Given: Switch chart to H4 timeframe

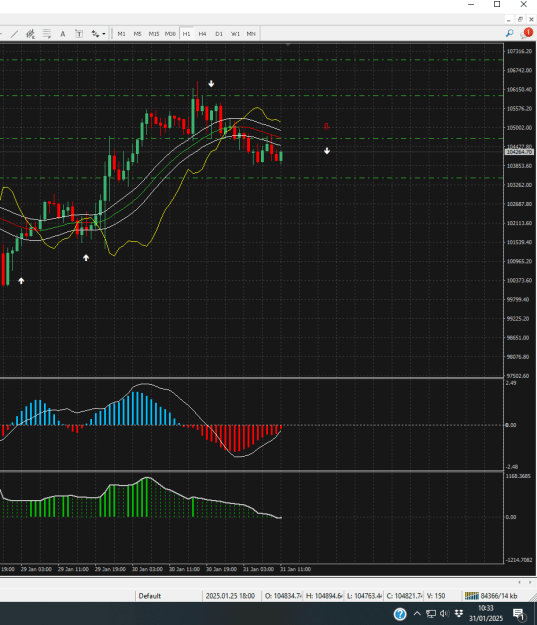Looking at the screenshot, I should [203, 34].
